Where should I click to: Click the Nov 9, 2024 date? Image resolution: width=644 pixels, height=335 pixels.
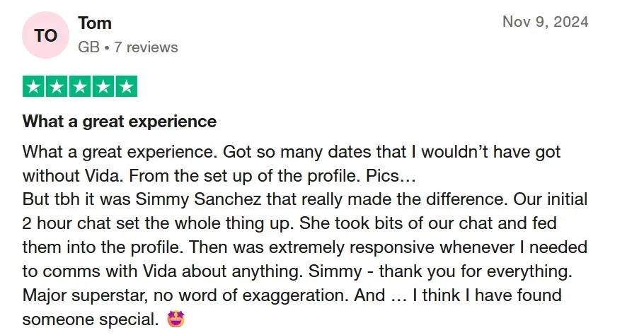[545, 22]
